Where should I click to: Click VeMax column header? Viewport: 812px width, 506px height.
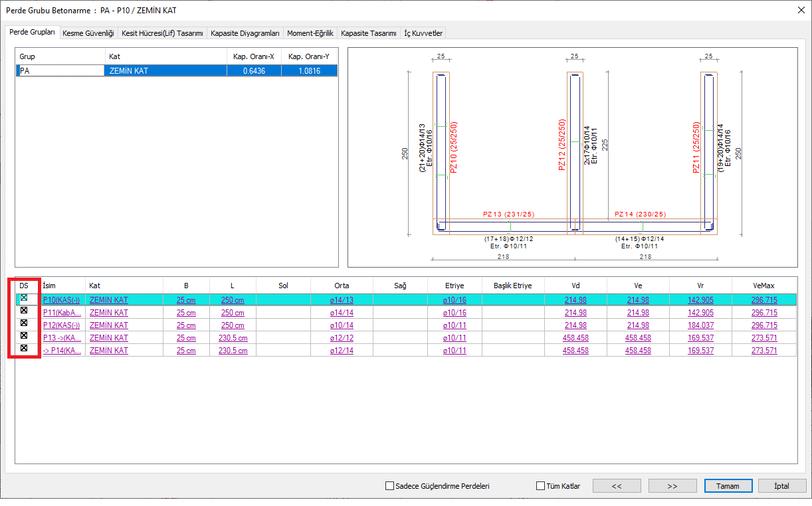pos(764,285)
